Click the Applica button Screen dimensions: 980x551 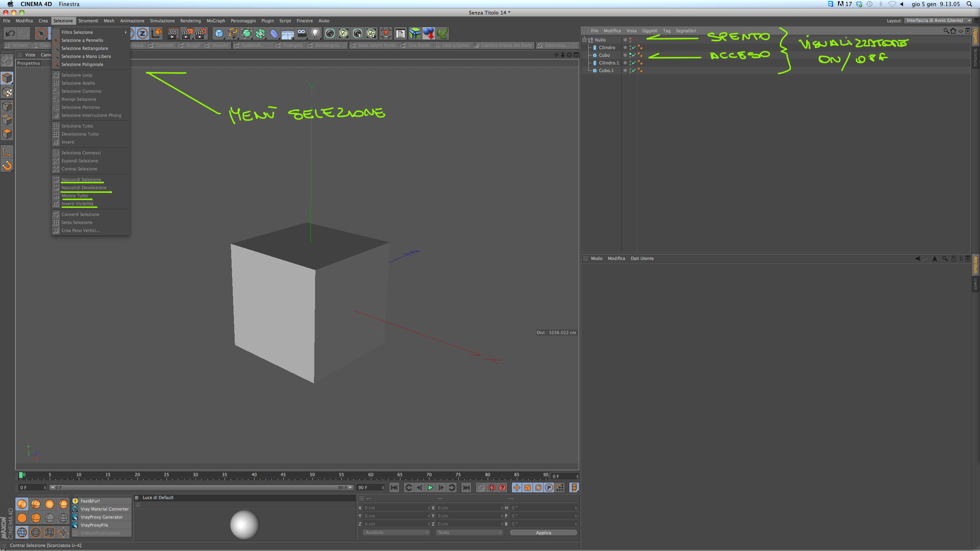(543, 533)
